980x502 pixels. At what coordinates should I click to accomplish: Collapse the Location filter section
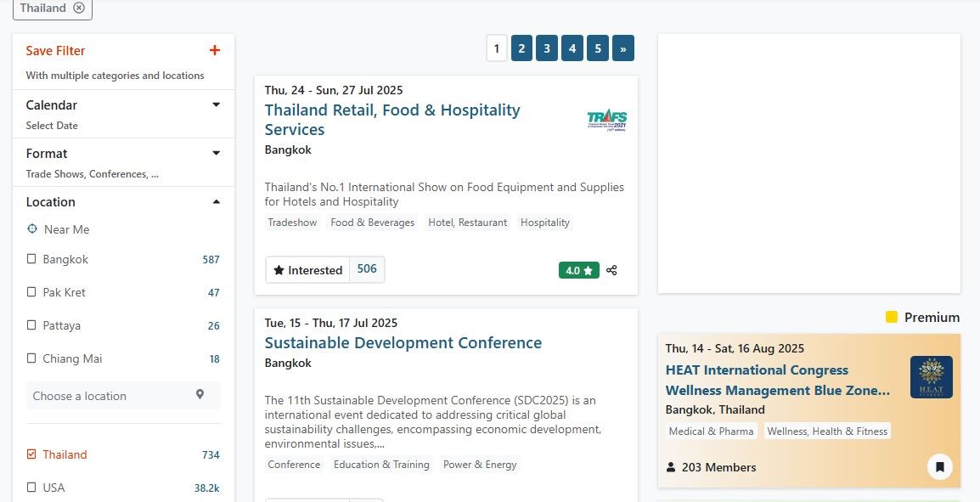click(216, 201)
